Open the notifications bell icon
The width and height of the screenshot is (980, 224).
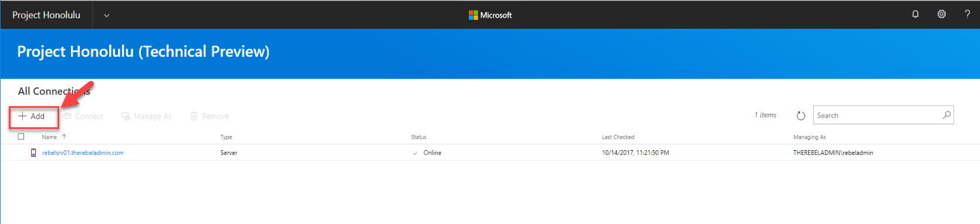915,14
